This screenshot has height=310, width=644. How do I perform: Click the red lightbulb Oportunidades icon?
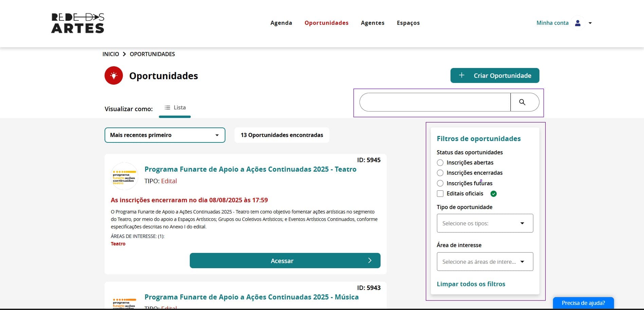tap(114, 75)
